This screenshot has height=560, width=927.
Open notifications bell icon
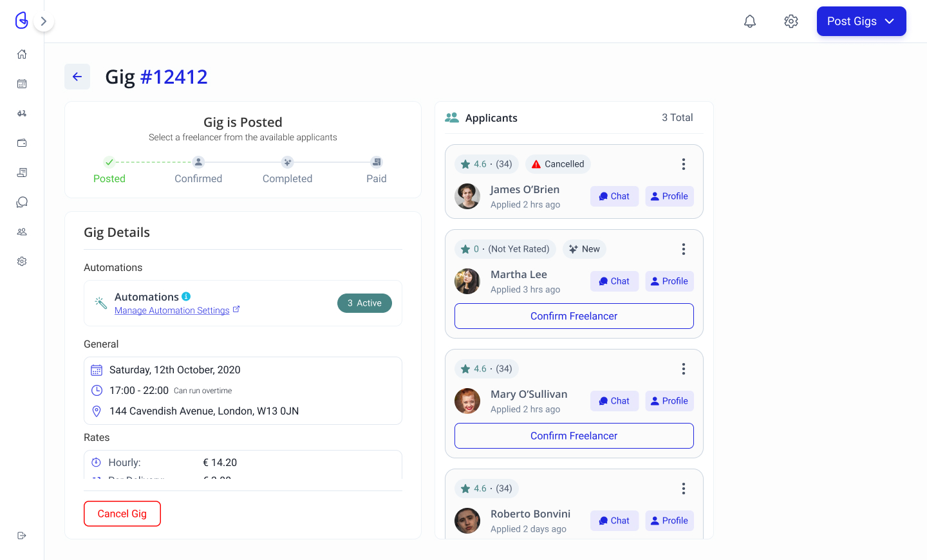click(750, 21)
